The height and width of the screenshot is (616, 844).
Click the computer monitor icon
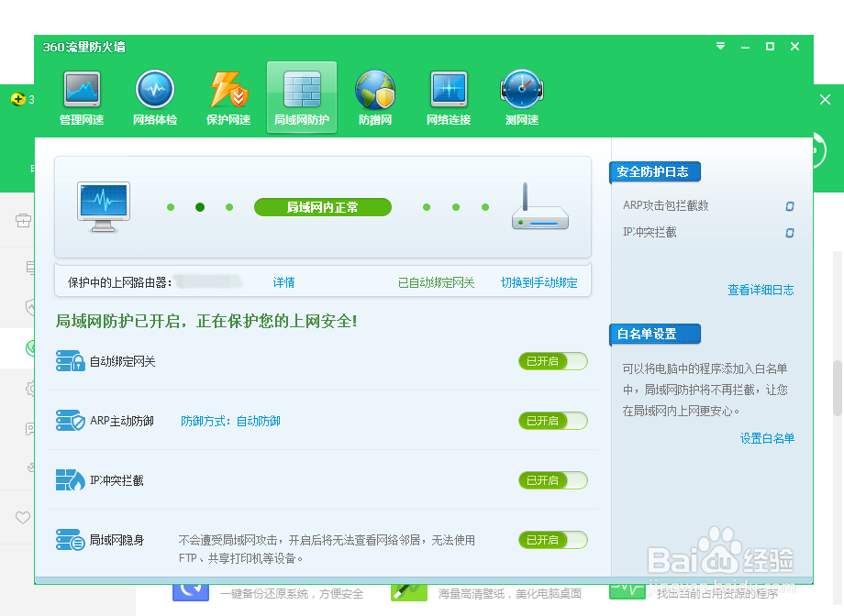pos(104,207)
